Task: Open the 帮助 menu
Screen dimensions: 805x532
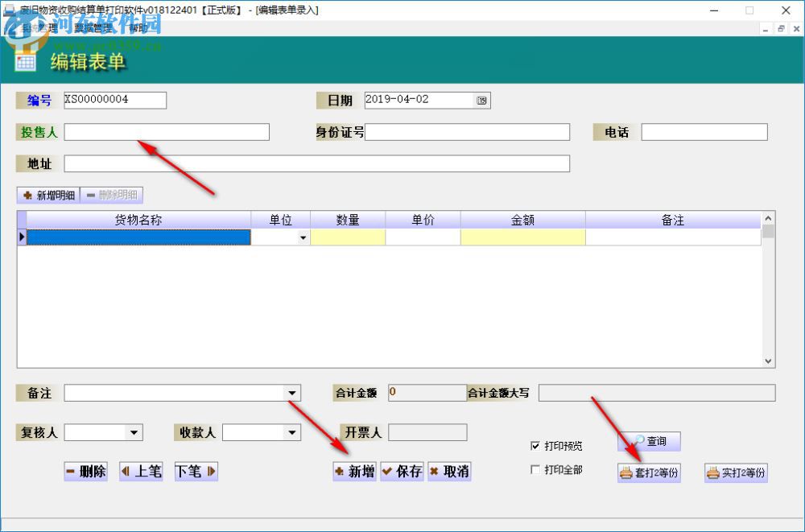Action: [138, 28]
